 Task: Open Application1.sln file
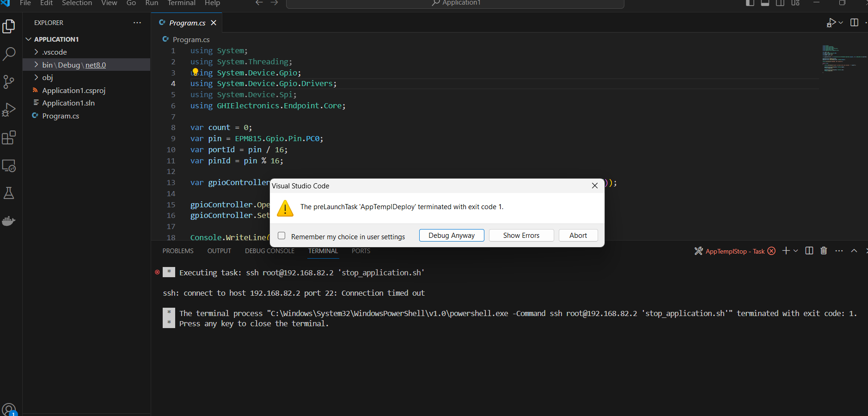tap(86, 103)
